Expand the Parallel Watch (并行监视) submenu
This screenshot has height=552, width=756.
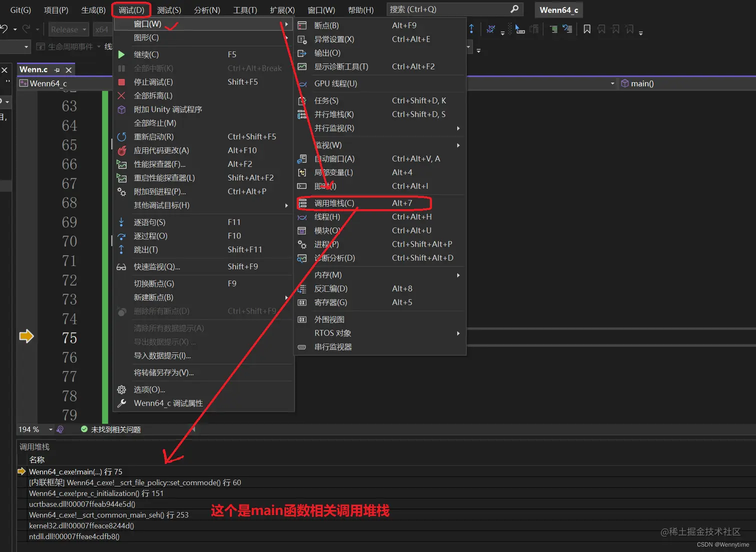click(458, 128)
